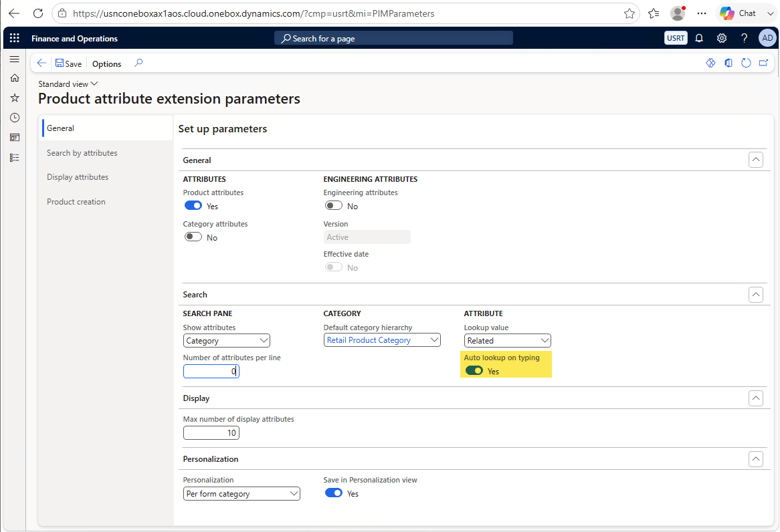Turn off Auto lookup on typing
The image size is (780, 532).
tap(474, 371)
